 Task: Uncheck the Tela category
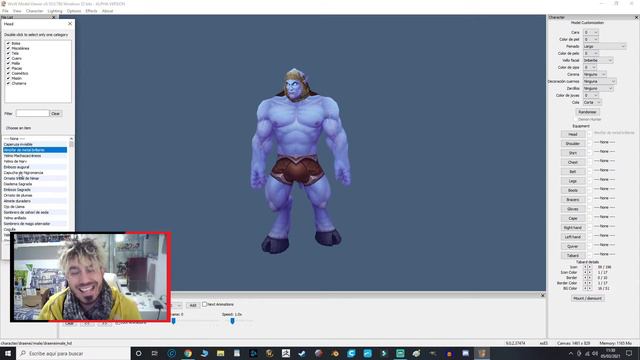8,53
